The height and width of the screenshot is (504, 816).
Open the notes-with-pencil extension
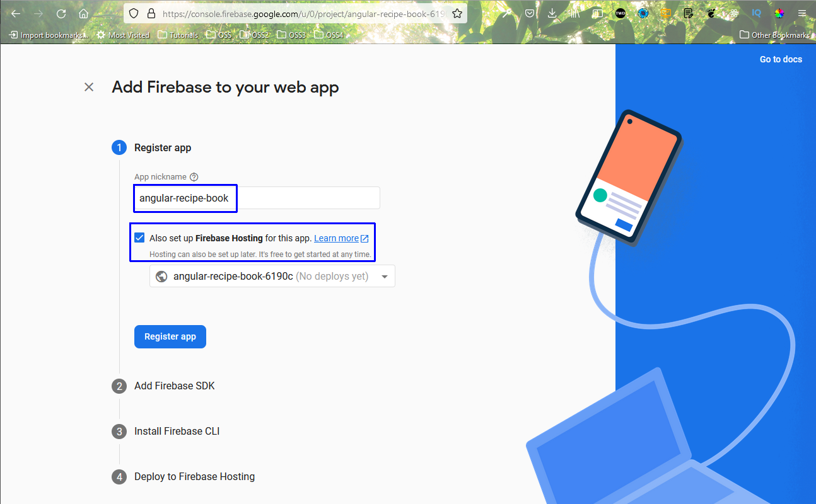(x=689, y=13)
